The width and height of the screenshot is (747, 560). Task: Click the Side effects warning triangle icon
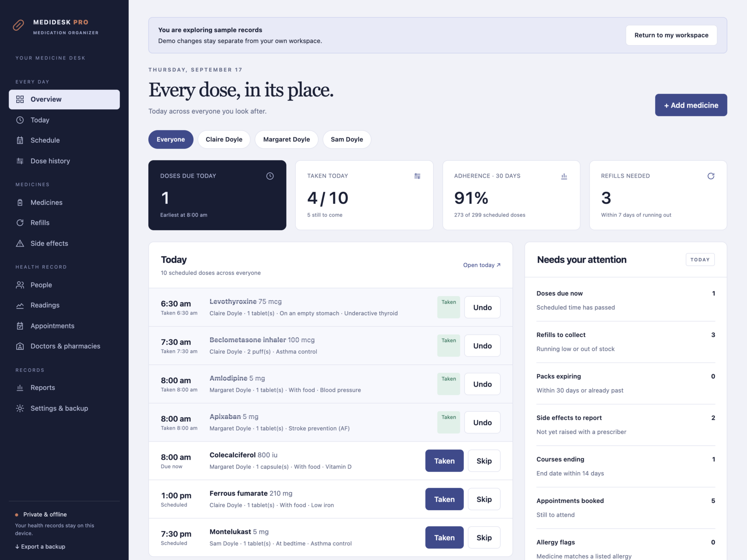[20, 243]
